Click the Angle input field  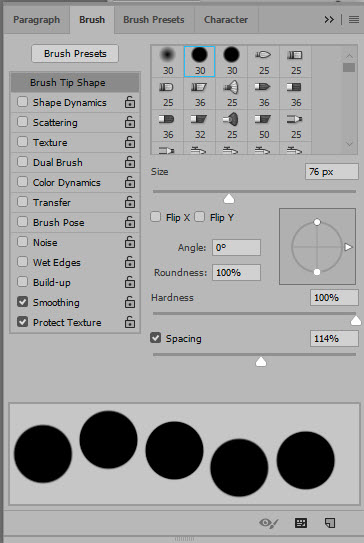point(236,248)
